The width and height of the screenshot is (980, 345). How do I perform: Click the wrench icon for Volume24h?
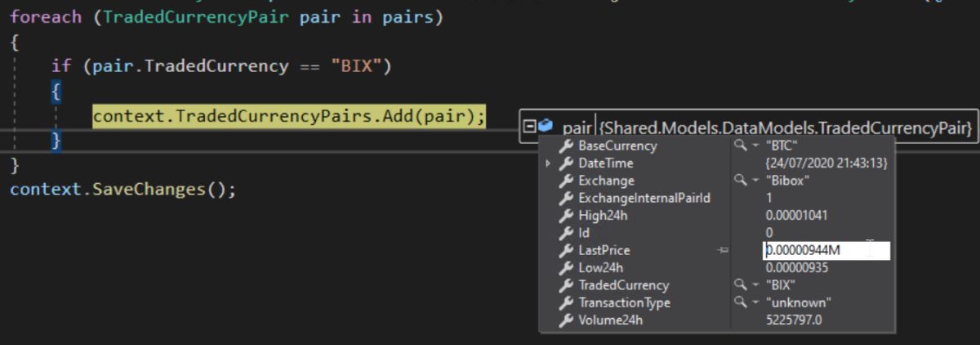565,320
